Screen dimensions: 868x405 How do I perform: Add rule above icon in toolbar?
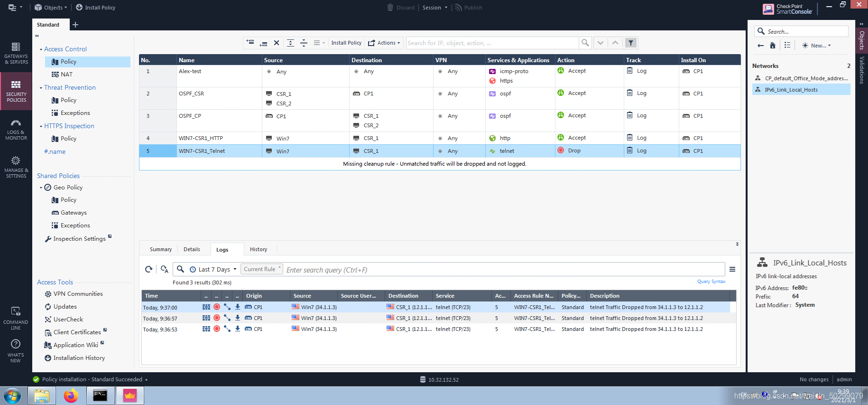250,43
